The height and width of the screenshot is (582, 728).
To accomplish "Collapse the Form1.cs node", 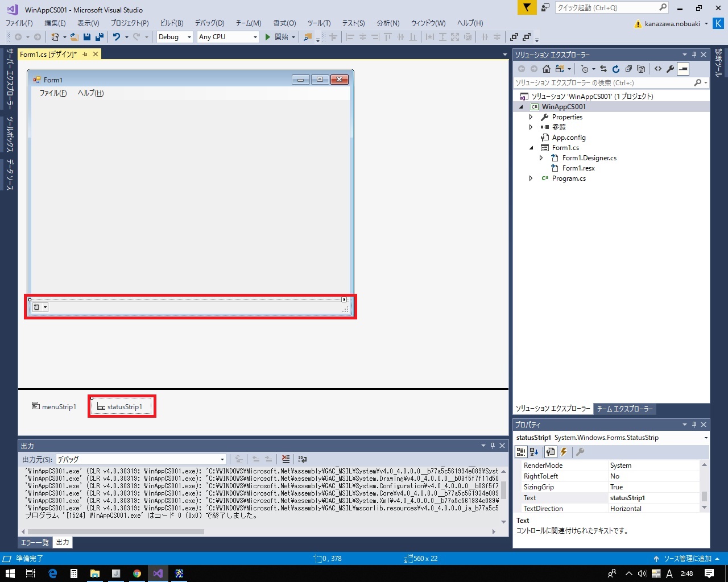I will (531, 148).
